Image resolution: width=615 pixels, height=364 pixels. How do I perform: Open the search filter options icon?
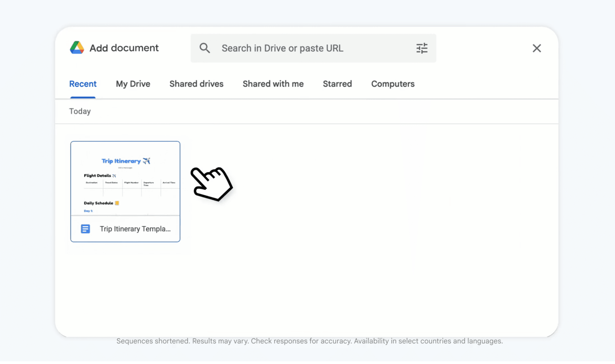(x=422, y=48)
